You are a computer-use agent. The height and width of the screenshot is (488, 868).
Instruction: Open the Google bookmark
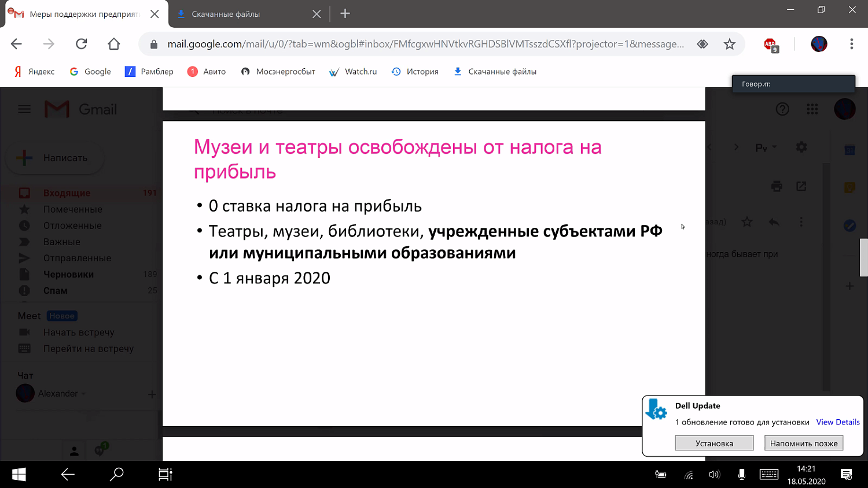[x=90, y=72]
